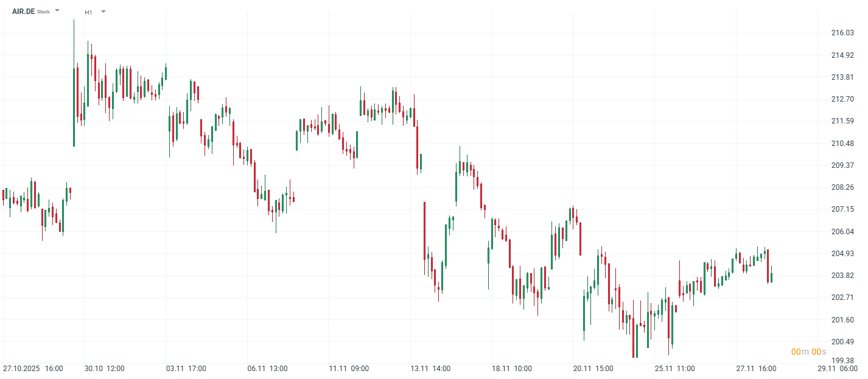Image resolution: width=868 pixels, height=379 pixels.
Task: Click the 11.11 09:00 time label
Action: point(349,369)
